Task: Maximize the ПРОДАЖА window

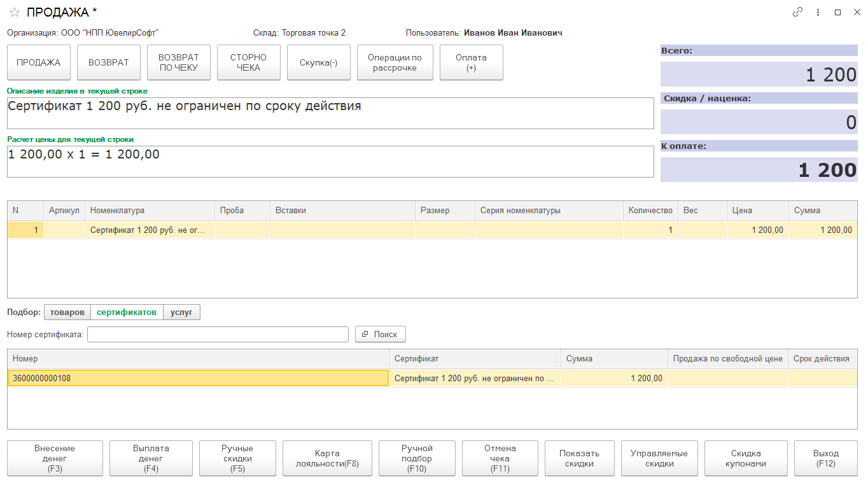Action: 837,12
